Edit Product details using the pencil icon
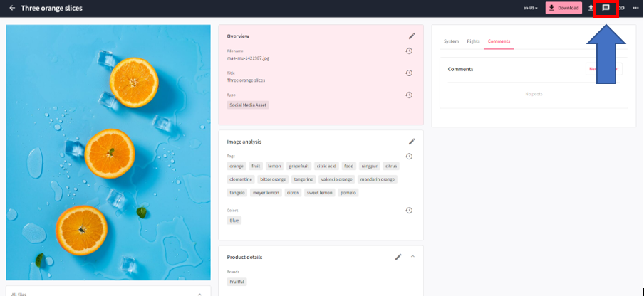This screenshot has width=644, height=296. (x=398, y=257)
